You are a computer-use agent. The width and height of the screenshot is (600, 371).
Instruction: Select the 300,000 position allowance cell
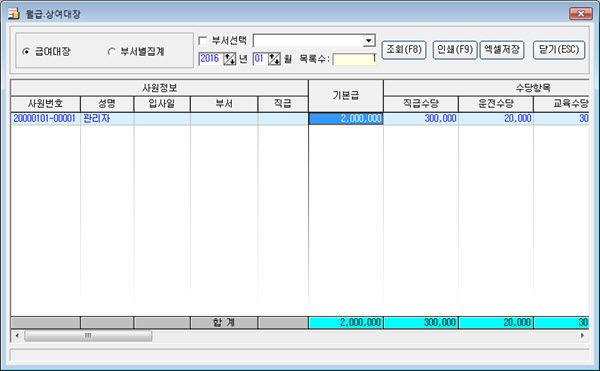pos(421,119)
